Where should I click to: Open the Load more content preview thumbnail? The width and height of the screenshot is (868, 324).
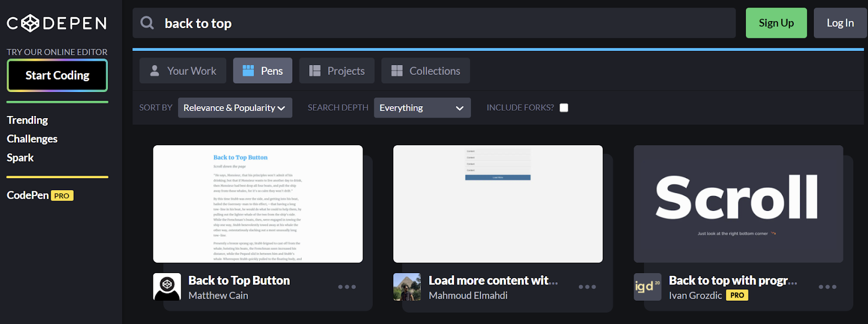point(498,204)
